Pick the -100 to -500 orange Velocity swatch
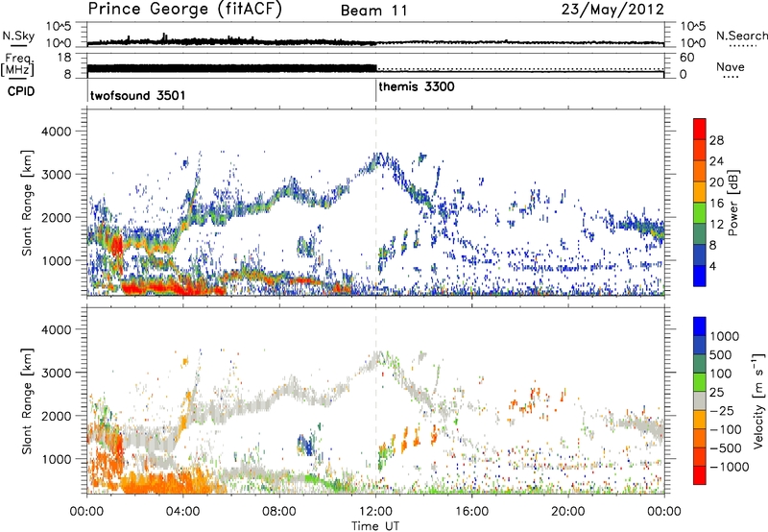Image resolution: width=768 pixels, height=532 pixels. [x=700, y=438]
